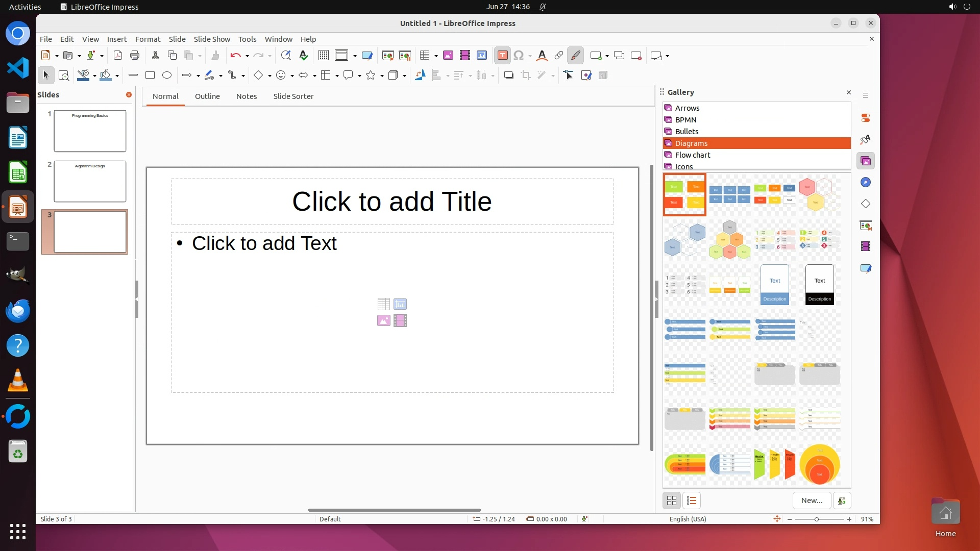Click the New... gallery theme button
The width and height of the screenshot is (980, 551).
812,501
